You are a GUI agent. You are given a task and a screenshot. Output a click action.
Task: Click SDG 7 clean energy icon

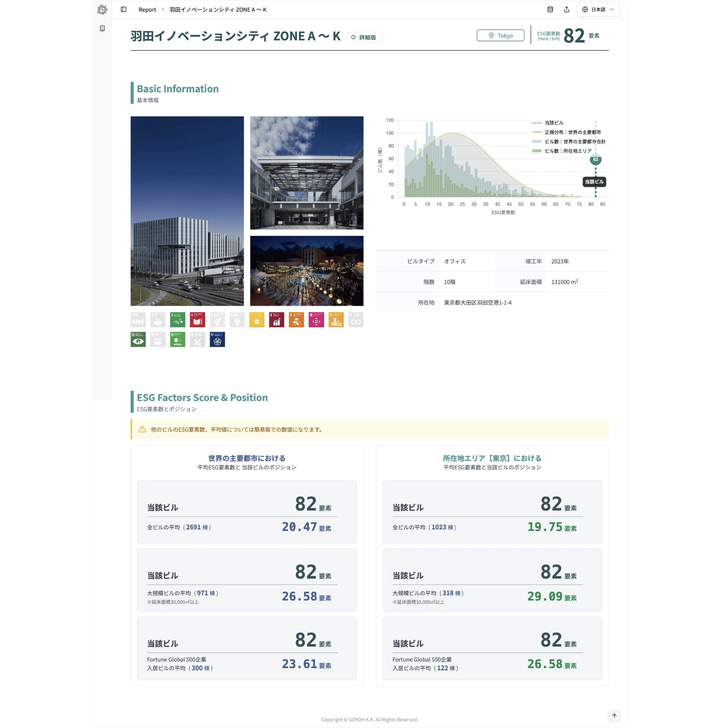tap(256, 320)
